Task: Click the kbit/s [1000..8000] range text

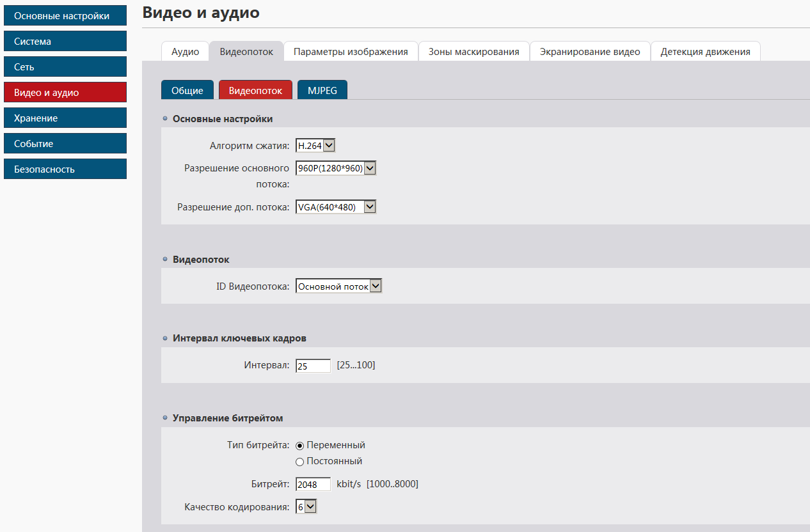Action: (377, 484)
